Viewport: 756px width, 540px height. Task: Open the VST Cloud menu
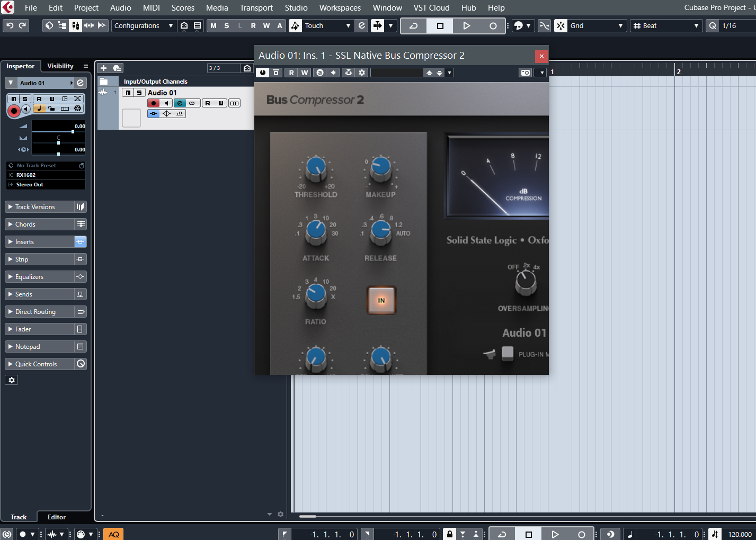[432, 8]
